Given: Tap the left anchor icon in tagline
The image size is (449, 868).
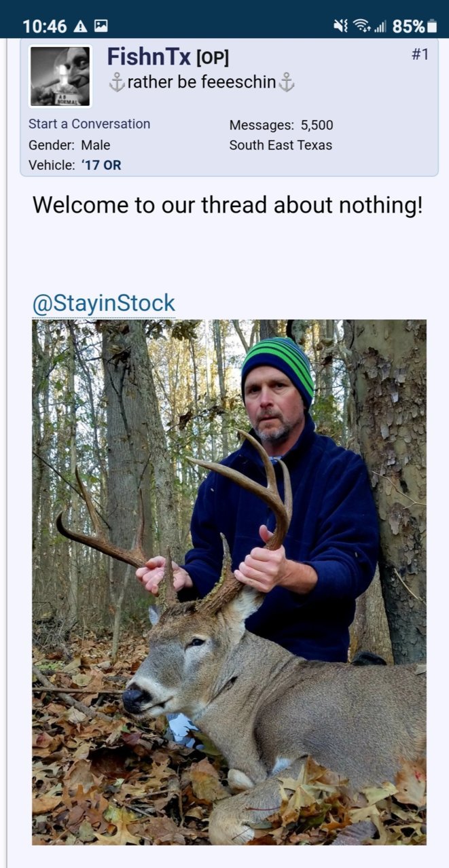Looking at the screenshot, I should (x=117, y=83).
